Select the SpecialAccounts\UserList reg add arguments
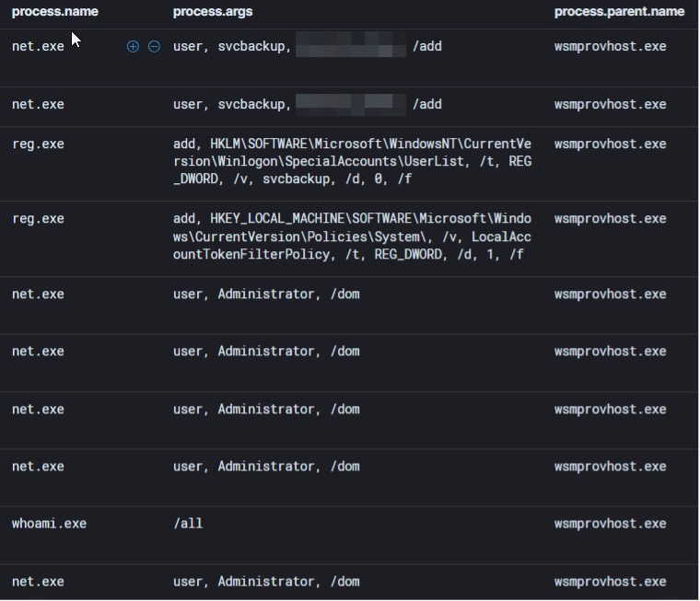 tap(352, 161)
